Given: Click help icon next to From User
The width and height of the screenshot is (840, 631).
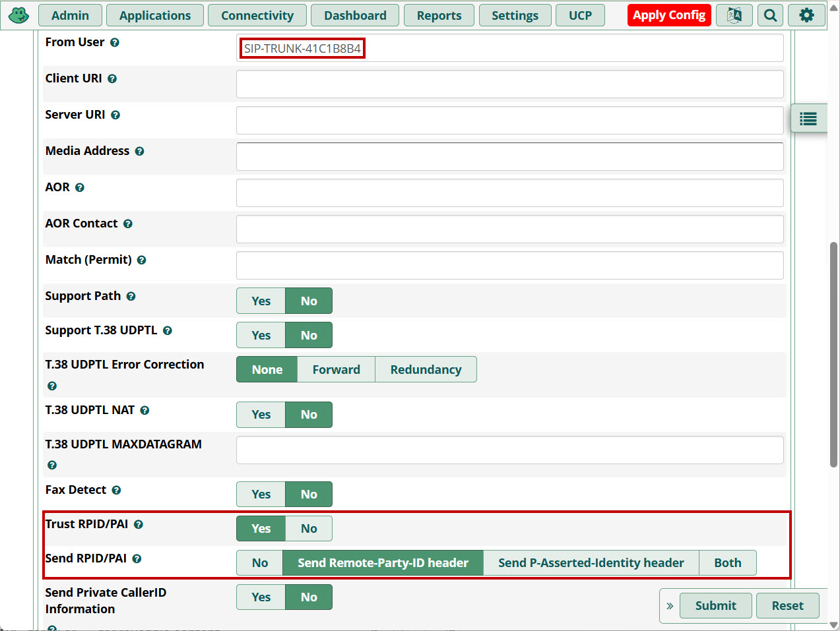Looking at the screenshot, I should pos(115,43).
